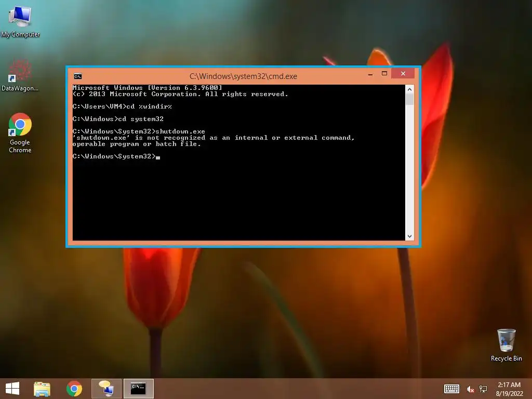Click the muted volume tray icon

(470, 389)
